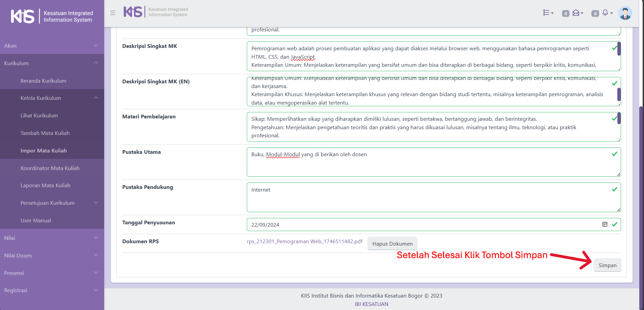
Task: Click the user avatar profile picture
Action: tap(625, 13)
